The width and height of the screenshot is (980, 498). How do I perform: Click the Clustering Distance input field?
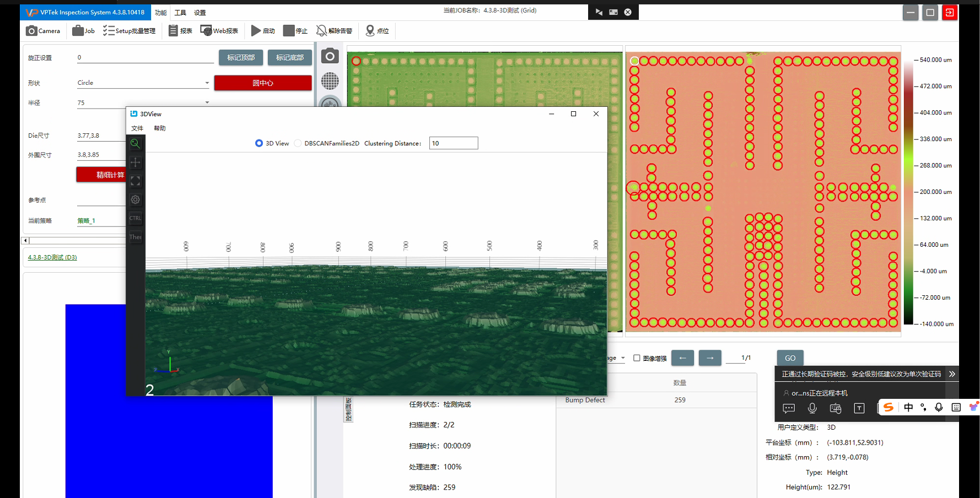tap(453, 143)
